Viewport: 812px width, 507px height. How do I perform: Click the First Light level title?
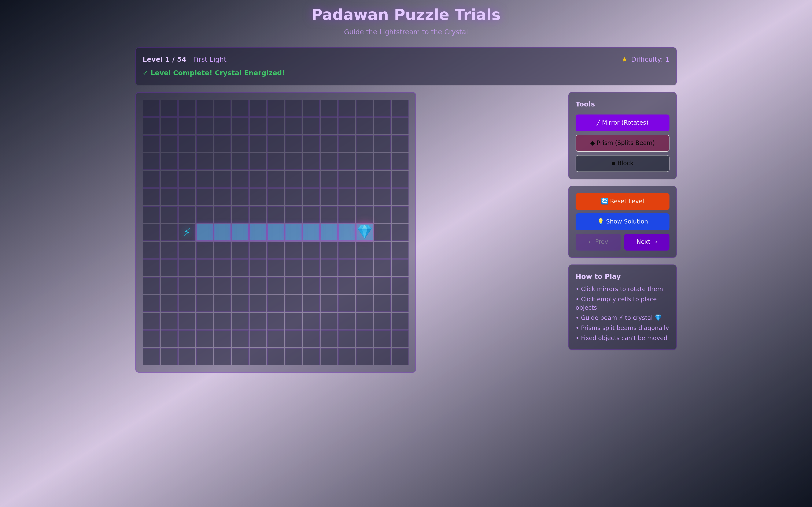click(210, 59)
